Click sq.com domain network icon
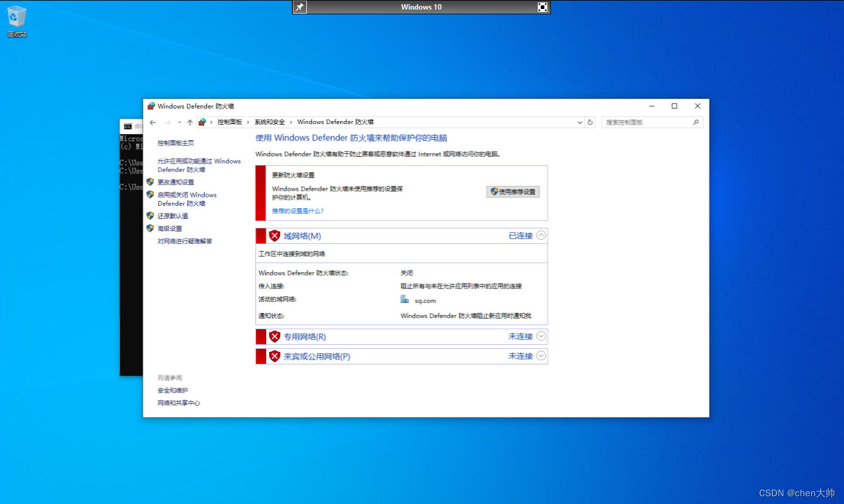Screen dimensions: 844x504 tap(405, 299)
